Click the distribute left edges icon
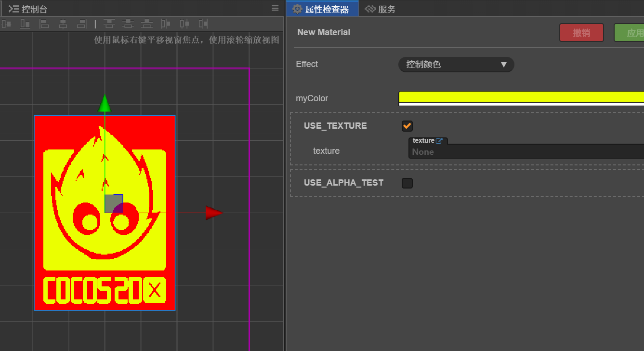This screenshot has height=351, width=644. tap(166, 24)
